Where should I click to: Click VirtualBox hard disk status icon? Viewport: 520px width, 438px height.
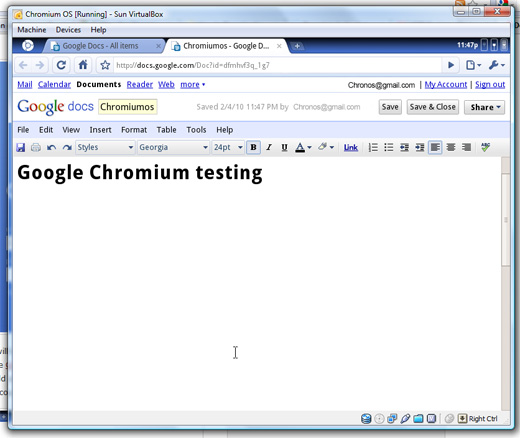pyautogui.click(x=366, y=419)
